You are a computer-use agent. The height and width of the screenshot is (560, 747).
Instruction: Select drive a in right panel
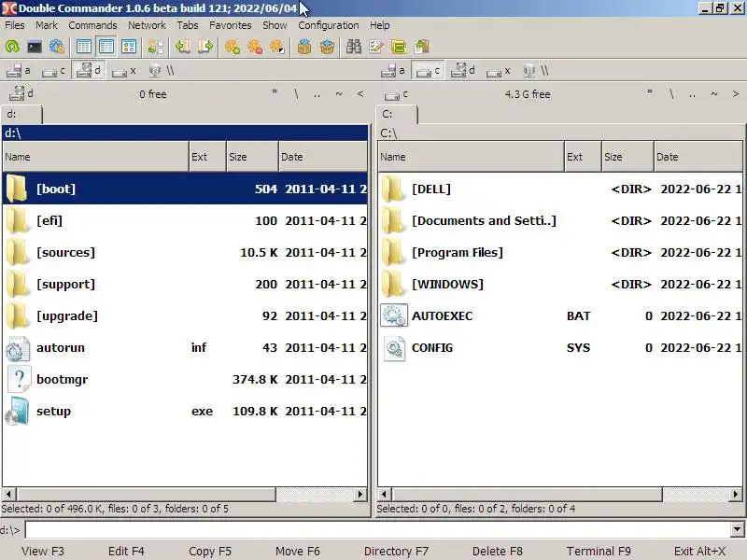pos(393,71)
